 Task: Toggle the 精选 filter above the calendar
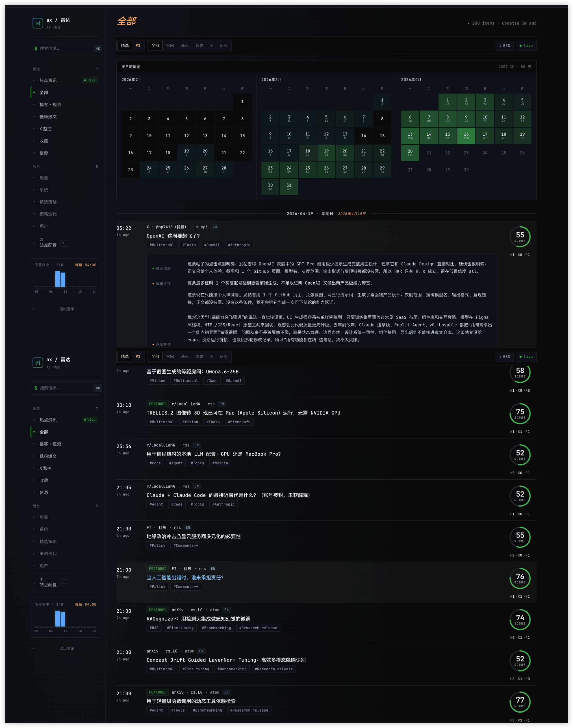(125, 45)
